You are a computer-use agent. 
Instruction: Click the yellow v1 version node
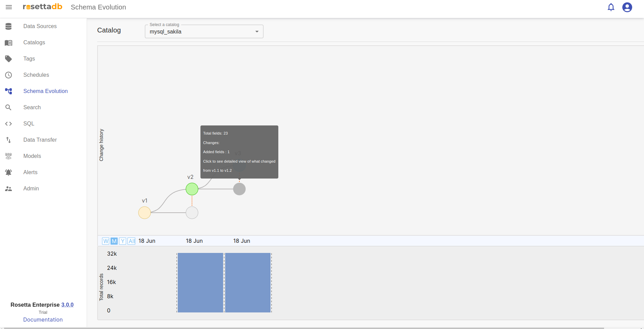coord(145,213)
